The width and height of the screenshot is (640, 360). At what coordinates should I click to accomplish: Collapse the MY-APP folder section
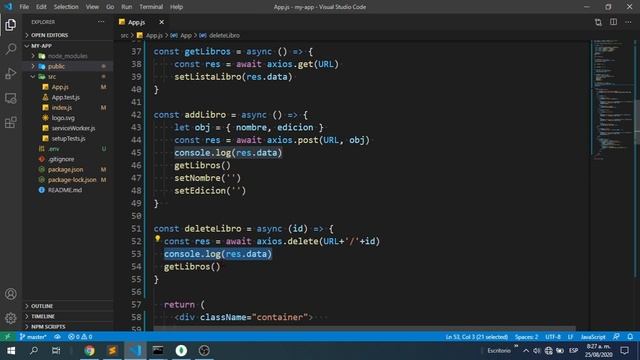(68, 46)
